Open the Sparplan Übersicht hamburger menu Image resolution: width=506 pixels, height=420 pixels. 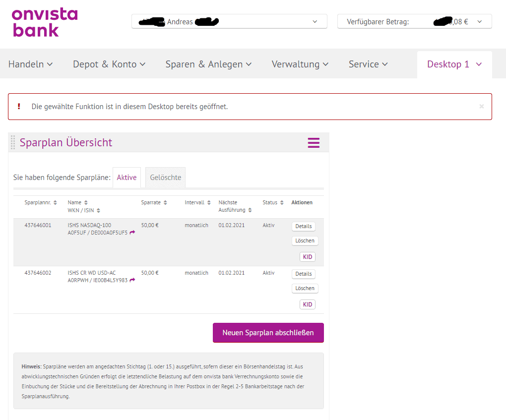coord(314,143)
